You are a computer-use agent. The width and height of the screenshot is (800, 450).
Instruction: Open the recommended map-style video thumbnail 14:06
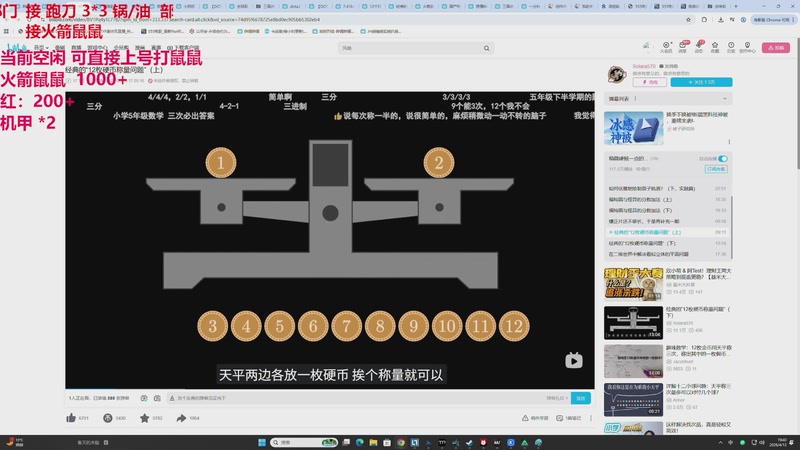pyautogui.click(x=633, y=361)
